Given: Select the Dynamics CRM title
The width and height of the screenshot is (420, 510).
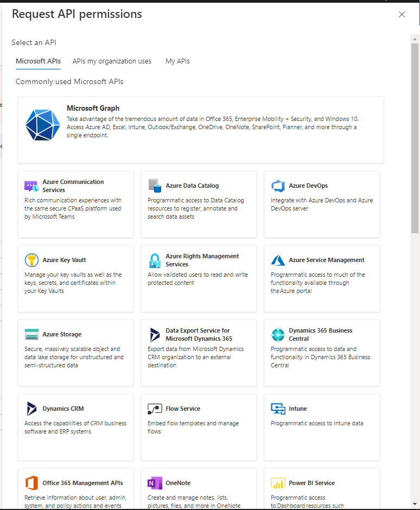Looking at the screenshot, I should click(63, 409).
